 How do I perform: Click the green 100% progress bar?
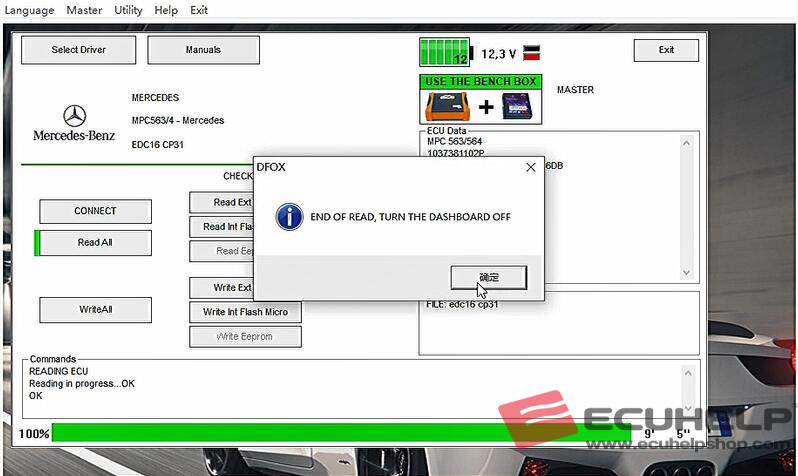coord(341,433)
